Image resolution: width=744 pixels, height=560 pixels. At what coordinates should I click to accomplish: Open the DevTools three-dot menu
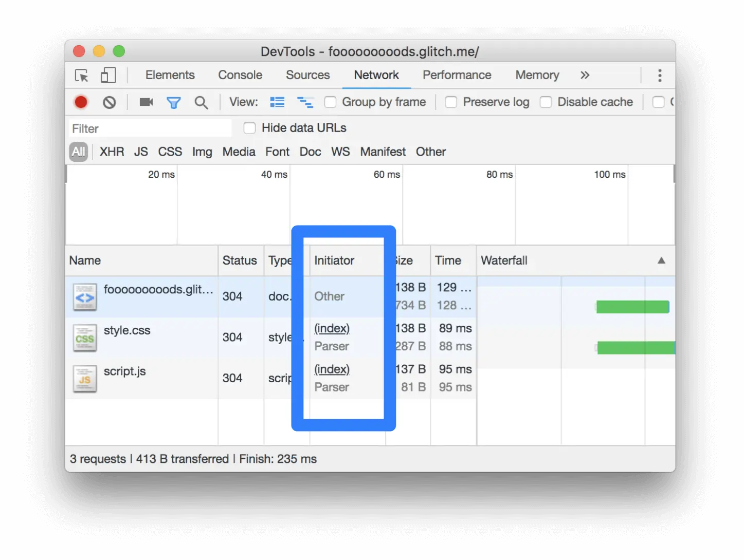pos(660,76)
